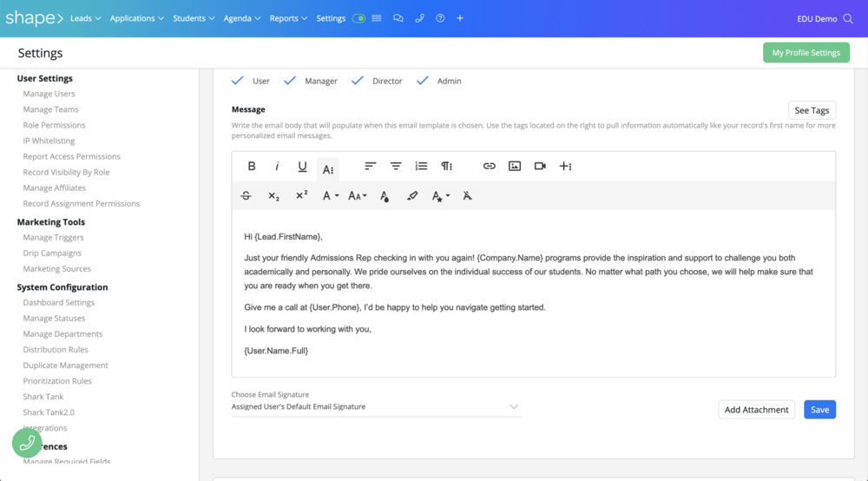868x481 pixels.
Task: Open the Settings menu item
Action: tap(331, 18)
